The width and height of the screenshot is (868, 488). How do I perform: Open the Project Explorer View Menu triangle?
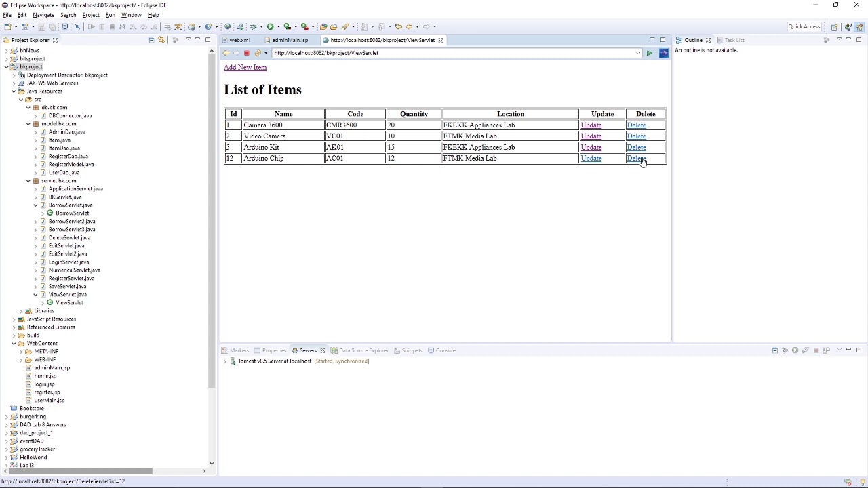point(188,39)
